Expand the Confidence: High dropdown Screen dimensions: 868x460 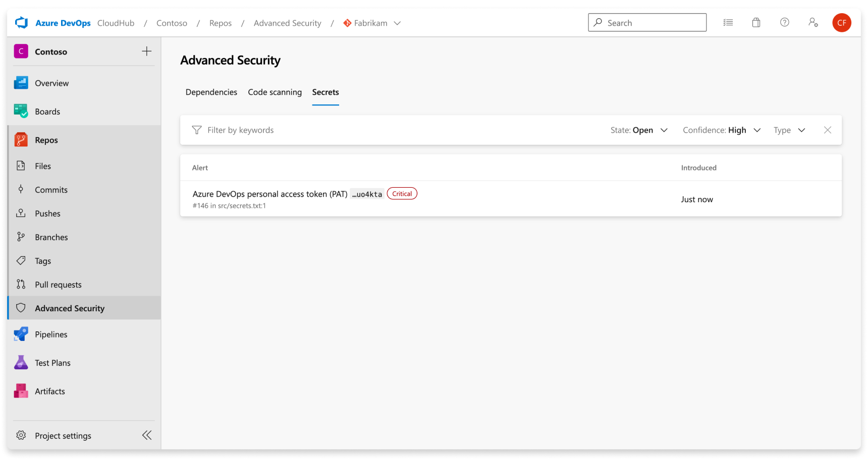coord(722,130)
